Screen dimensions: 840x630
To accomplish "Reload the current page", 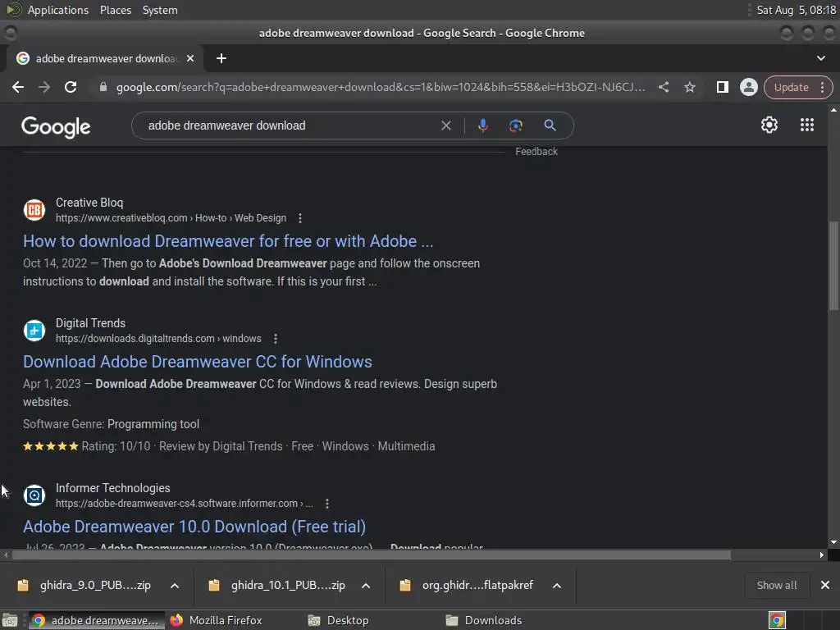I will pyautogui.click(x=71, y=87).
